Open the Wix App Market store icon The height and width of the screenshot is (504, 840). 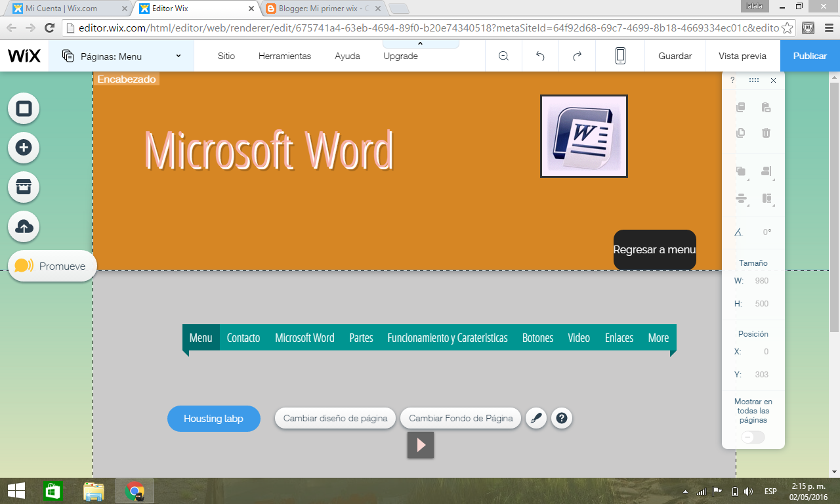[24, 187]
